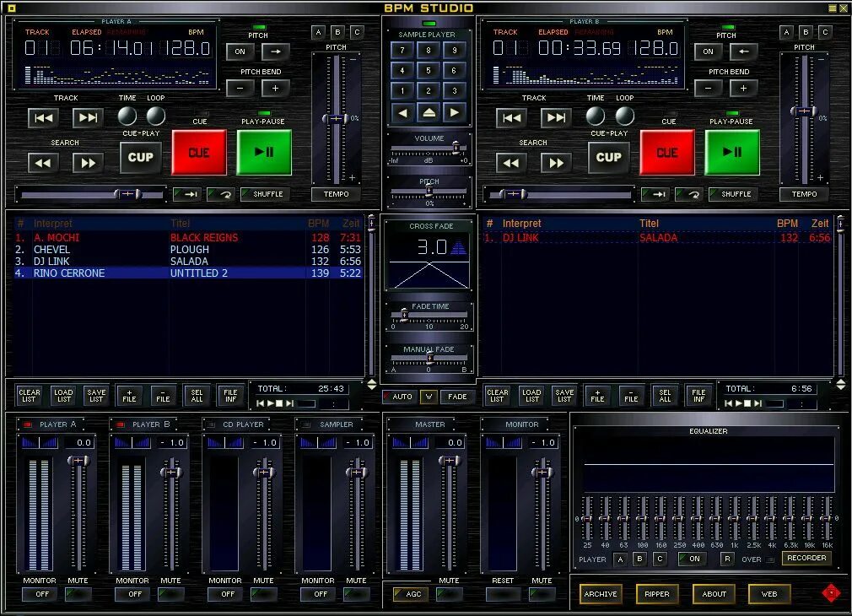The width and height of the screenshot is (852, 616).
Task: Click RESET on monitor channel
Action: click(503, 594)
